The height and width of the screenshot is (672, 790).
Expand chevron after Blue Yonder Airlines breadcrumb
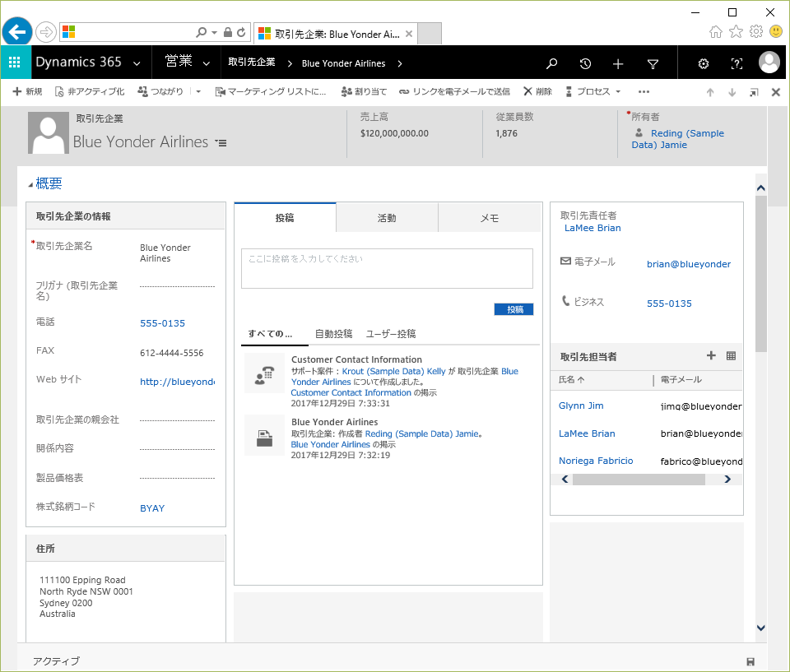[x=400, y=63]
